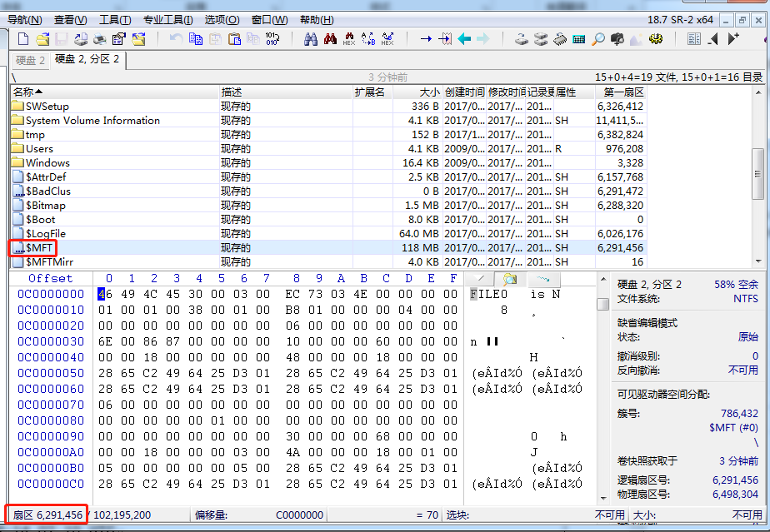
Task: Click the small red binoculars HEX search icon
Action: click(x=349, y=39)
